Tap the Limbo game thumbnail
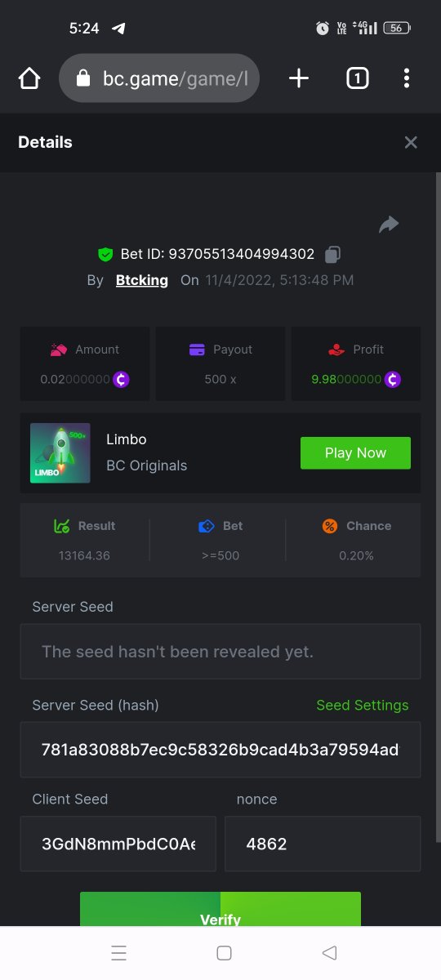The height and width of the screenshot is (980, 441). coord(60,453)
